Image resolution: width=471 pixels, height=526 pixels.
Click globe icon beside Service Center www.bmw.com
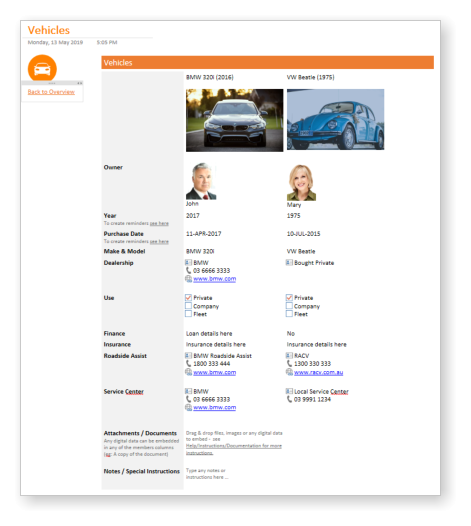click(x=189, y=407)
